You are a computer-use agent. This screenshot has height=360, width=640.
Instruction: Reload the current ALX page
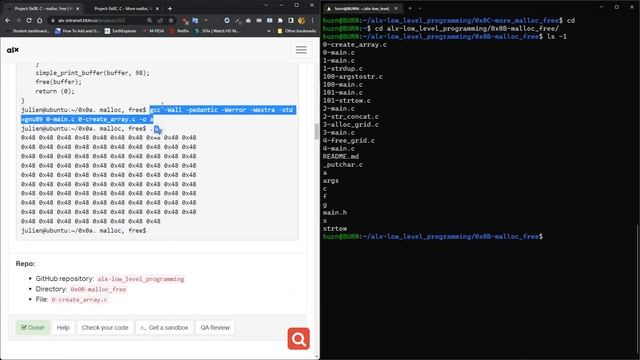pyautogui.click(x=29, y=20)
